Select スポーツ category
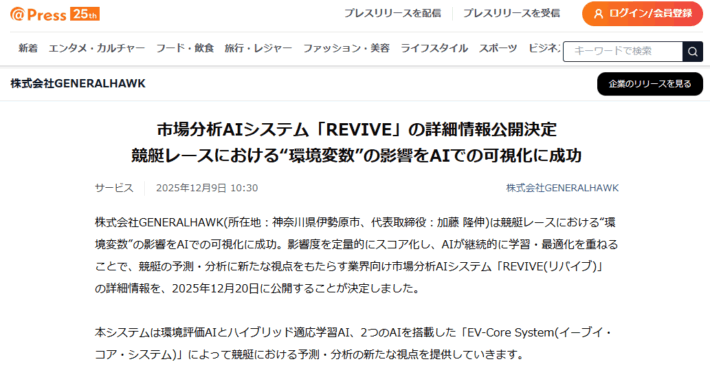The image size is (710, 386). coord(498,48)
